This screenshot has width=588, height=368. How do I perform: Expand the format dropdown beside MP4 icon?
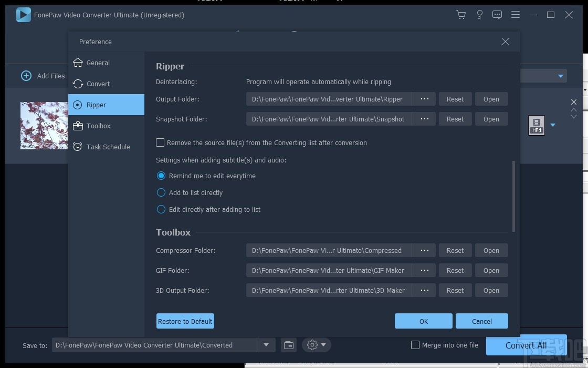click(552, 125)
